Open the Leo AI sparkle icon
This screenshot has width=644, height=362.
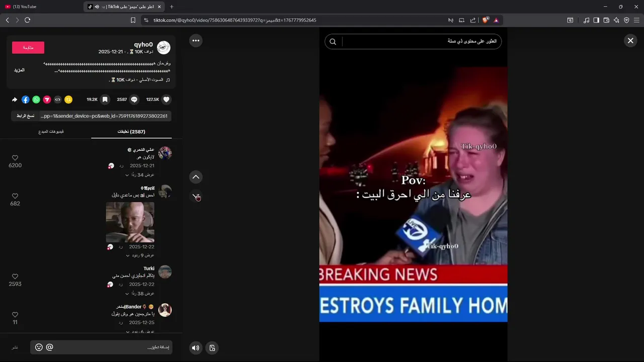click(x=616, y=20)
